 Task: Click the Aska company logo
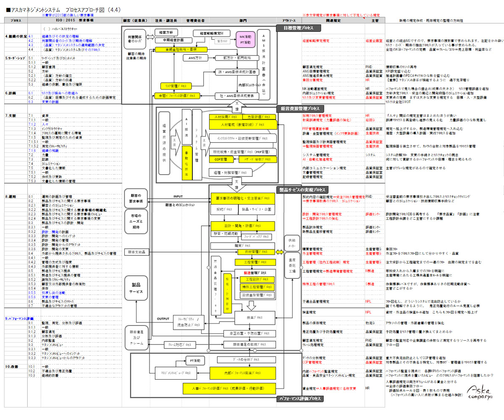click(478, 392)
